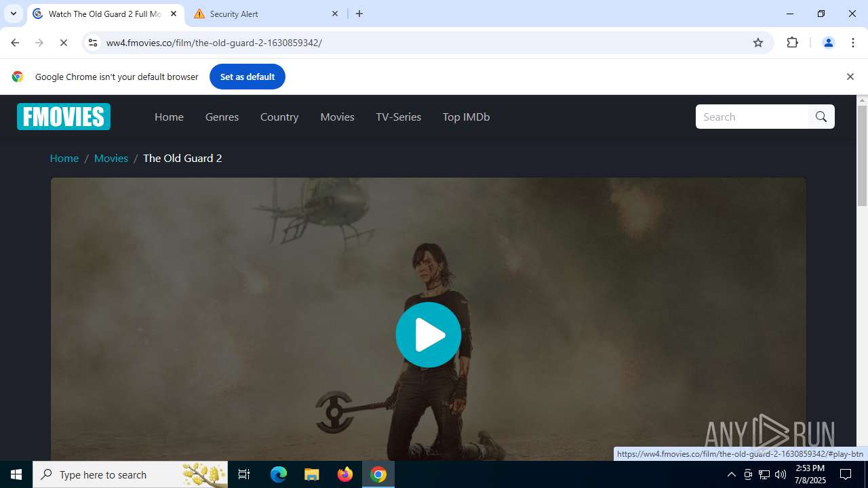868x488 pixels.
Task: Dismiss the default browser infobar
Action: pyautogui.click(x=850, y=77)
